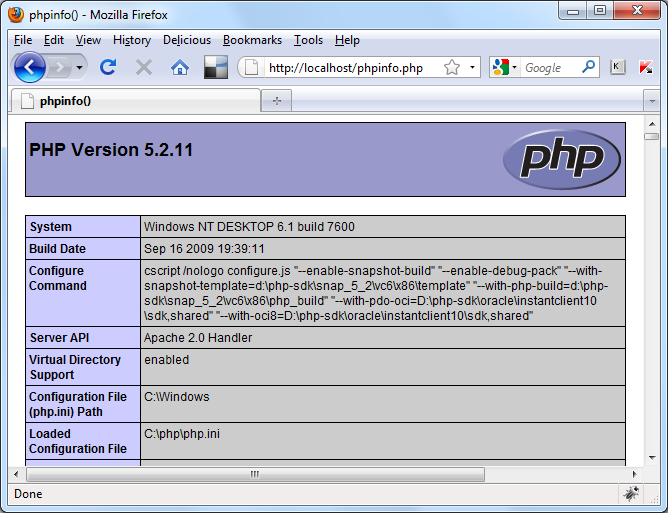This screenshot has height=513, width=668.
Task: Minimize the Firefox window
Action: coord(573,11)
